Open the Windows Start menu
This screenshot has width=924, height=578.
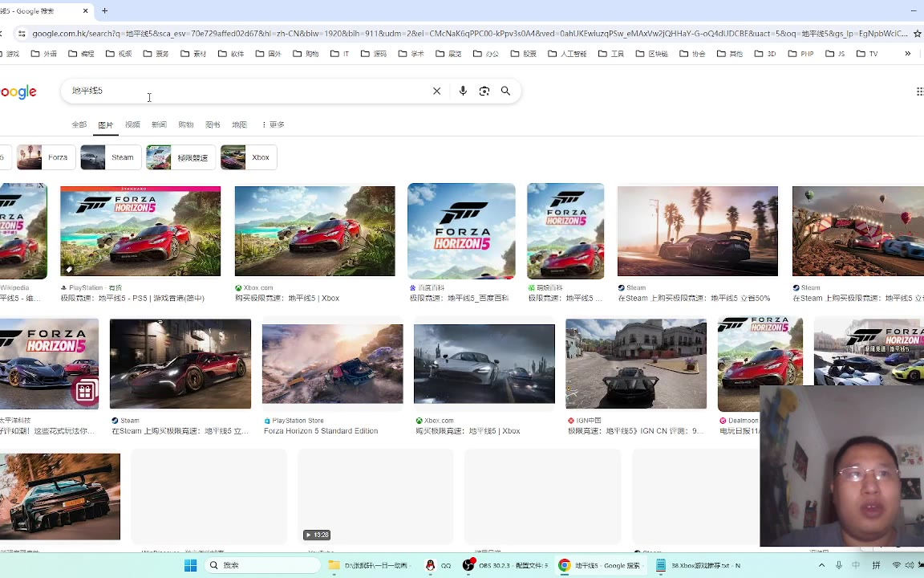190,566
